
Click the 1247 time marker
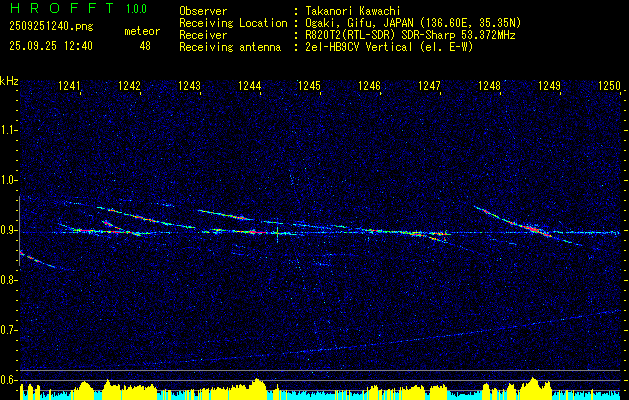[x=430, y=87]
